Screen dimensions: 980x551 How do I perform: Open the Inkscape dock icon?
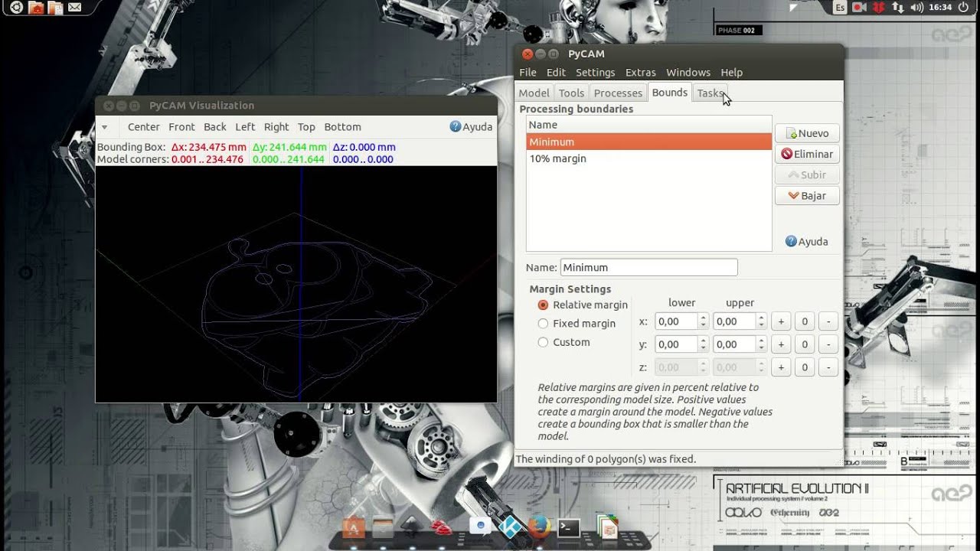point(412,527)
